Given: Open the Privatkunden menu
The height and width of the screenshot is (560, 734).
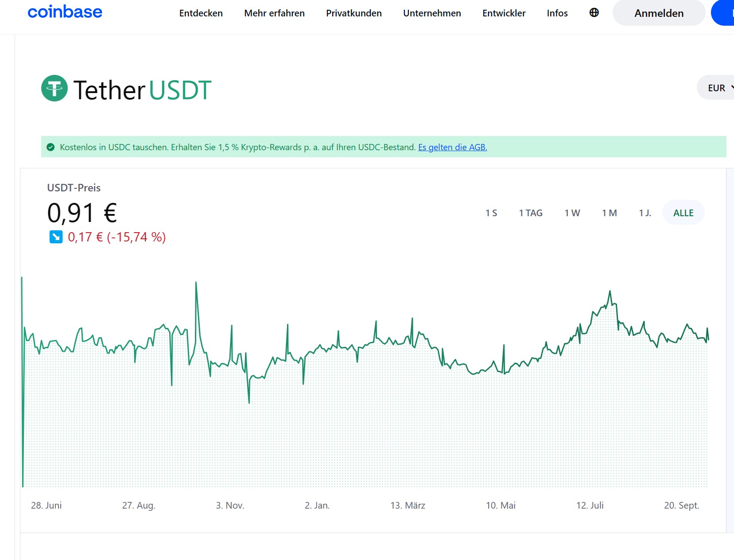Looking at the screenshot, I should (x=354, y=13).
